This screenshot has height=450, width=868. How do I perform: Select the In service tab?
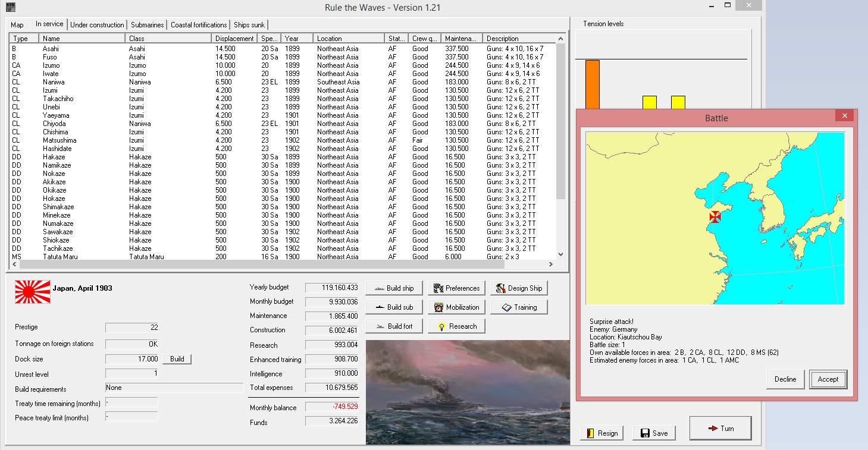coord(49,24)
